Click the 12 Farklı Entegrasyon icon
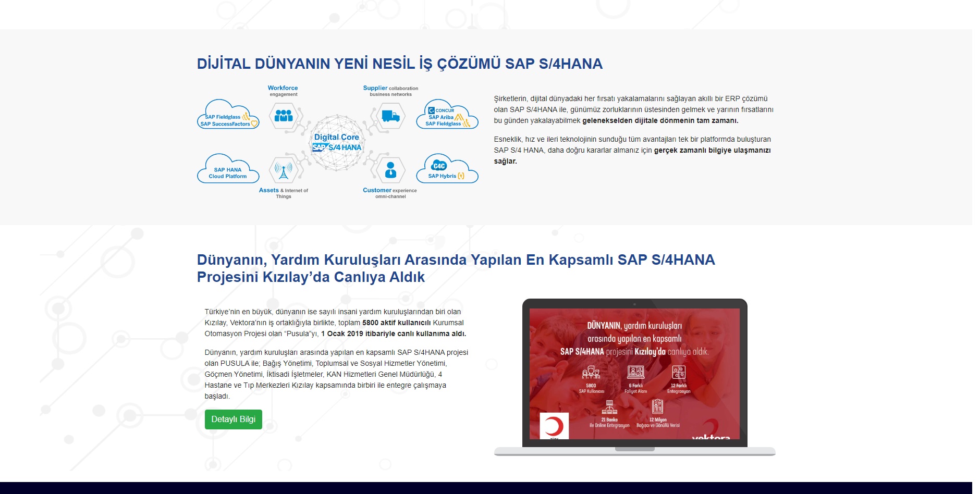980x494 pixels. (x=679, y=372)
